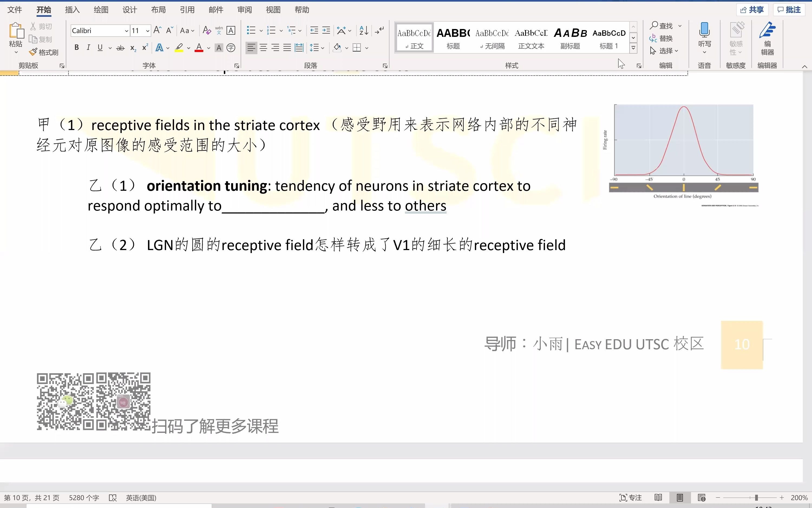Toggle superscript formatting
This screenshot has width=812, height=508.
coord(145,48)
